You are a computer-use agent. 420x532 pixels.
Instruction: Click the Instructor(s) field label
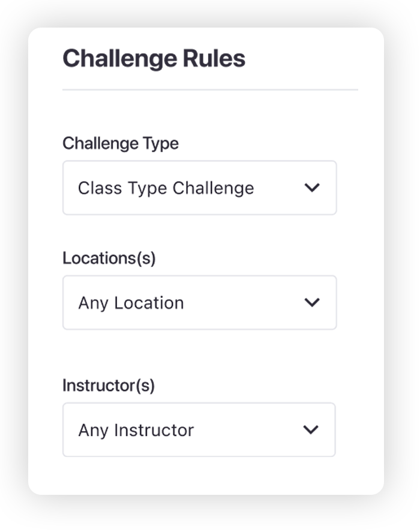pos(109,386)
